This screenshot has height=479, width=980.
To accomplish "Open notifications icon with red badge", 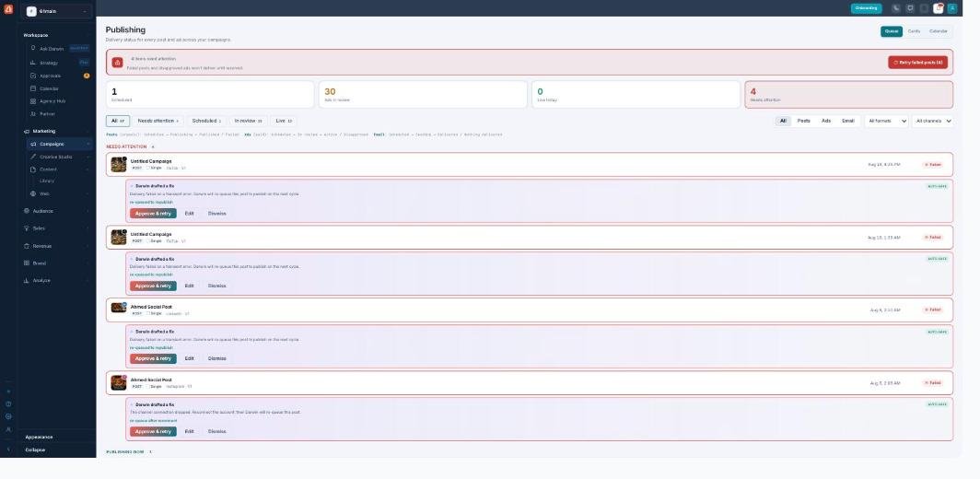I will tap(939, 8).
